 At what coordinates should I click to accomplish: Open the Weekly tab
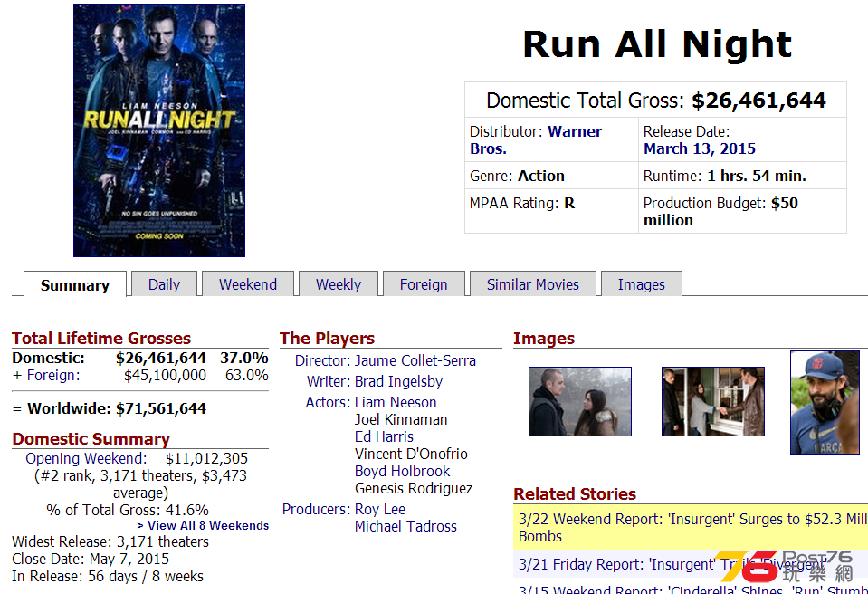tap(339, 284)
